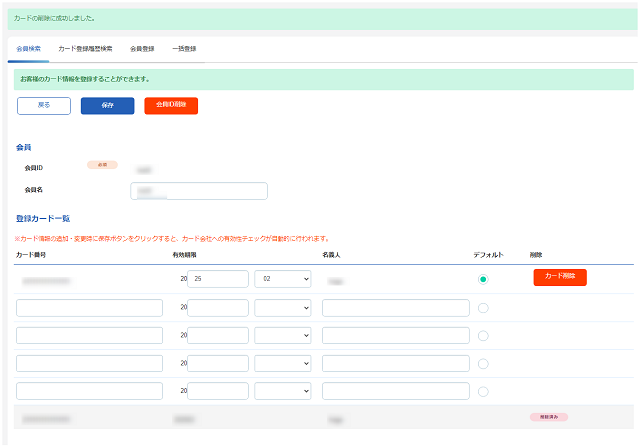The image size is (640, 448).
Task: Click the 戻る button
Action: tap(44, 106)
